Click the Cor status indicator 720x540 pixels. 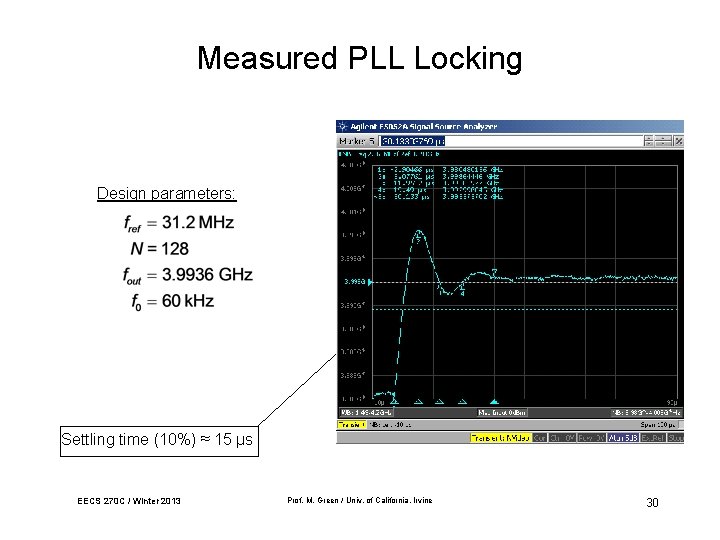tap(540, 438)
